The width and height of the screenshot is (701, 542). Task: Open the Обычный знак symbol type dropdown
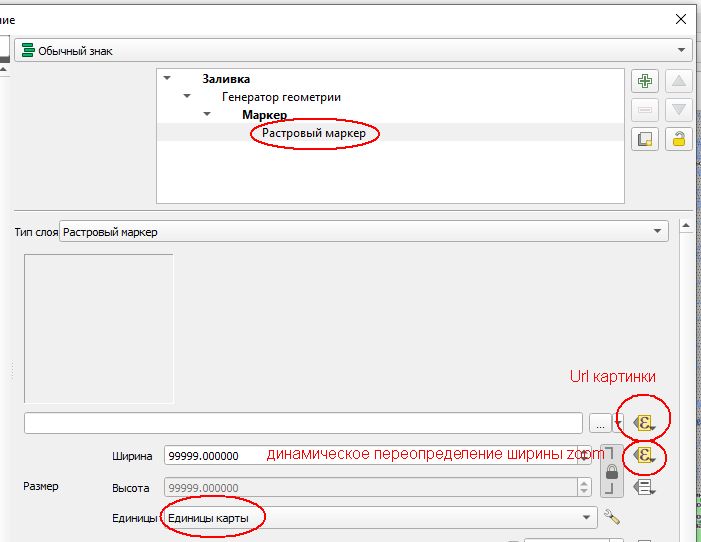(x=355, y=50)
